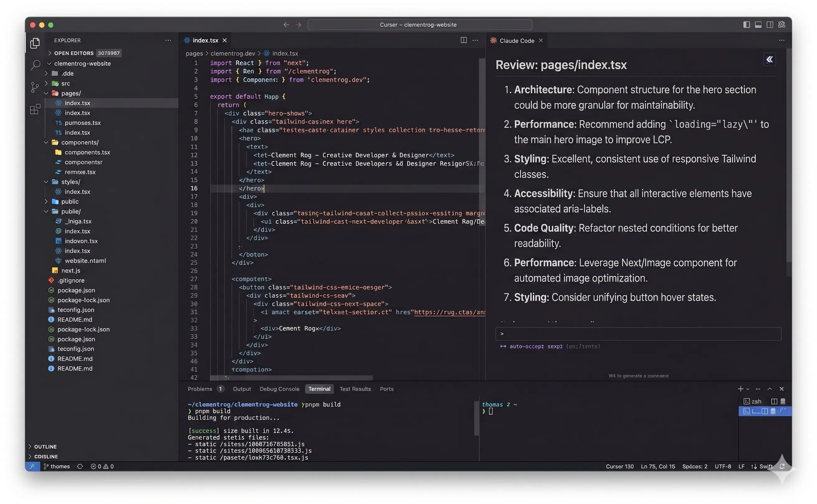
Task: Open the .gitignore file
Action: point(71,280)
